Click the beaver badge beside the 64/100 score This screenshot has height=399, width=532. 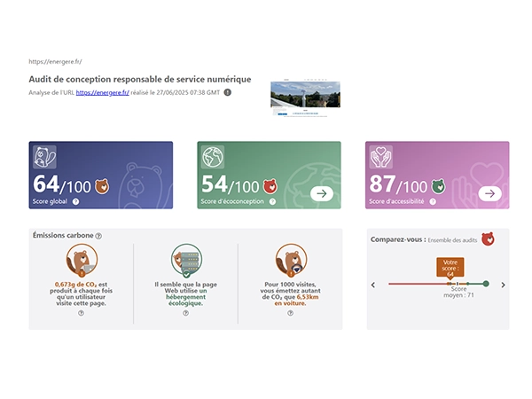click(101, 186)
